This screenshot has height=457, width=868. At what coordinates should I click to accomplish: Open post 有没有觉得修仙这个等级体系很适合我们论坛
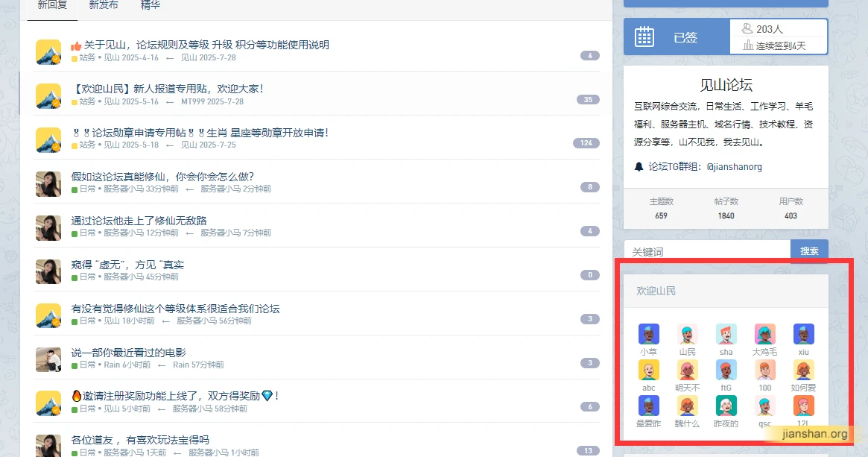tap(176, 309)
